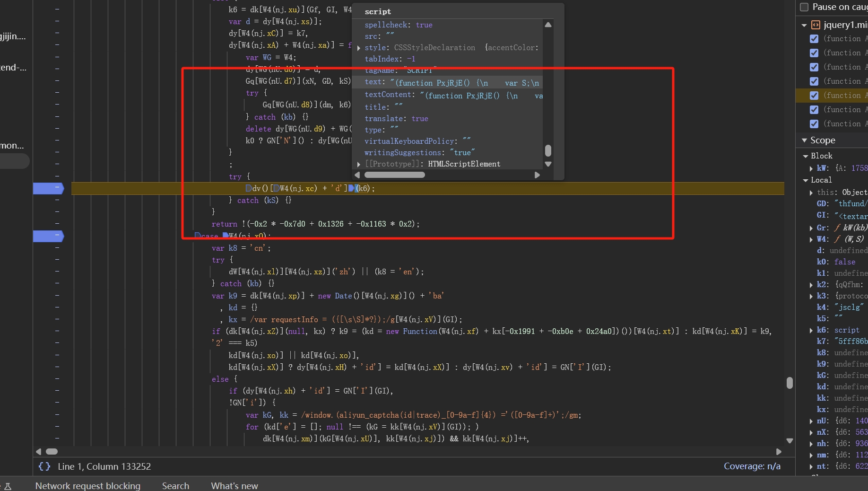The width and height of the screenshot is (868, 491).
Task: Expand the nm variable in scope
Action: pos(811,455)
